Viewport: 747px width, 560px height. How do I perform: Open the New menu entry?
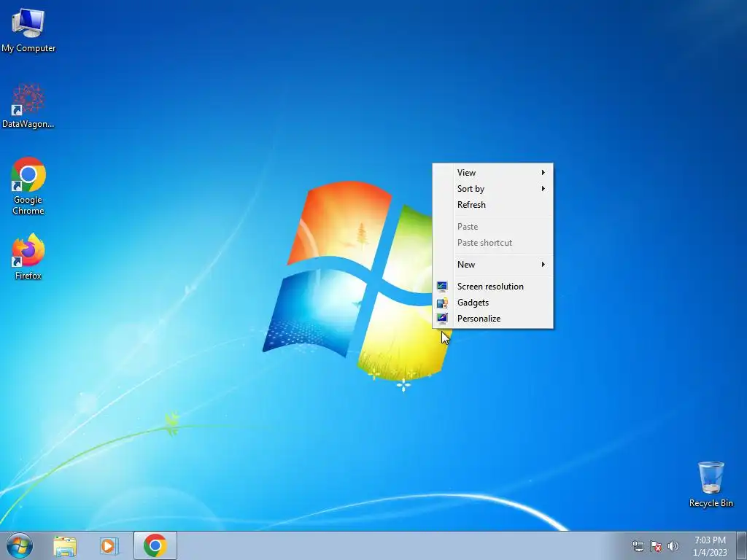pos(493,264)
